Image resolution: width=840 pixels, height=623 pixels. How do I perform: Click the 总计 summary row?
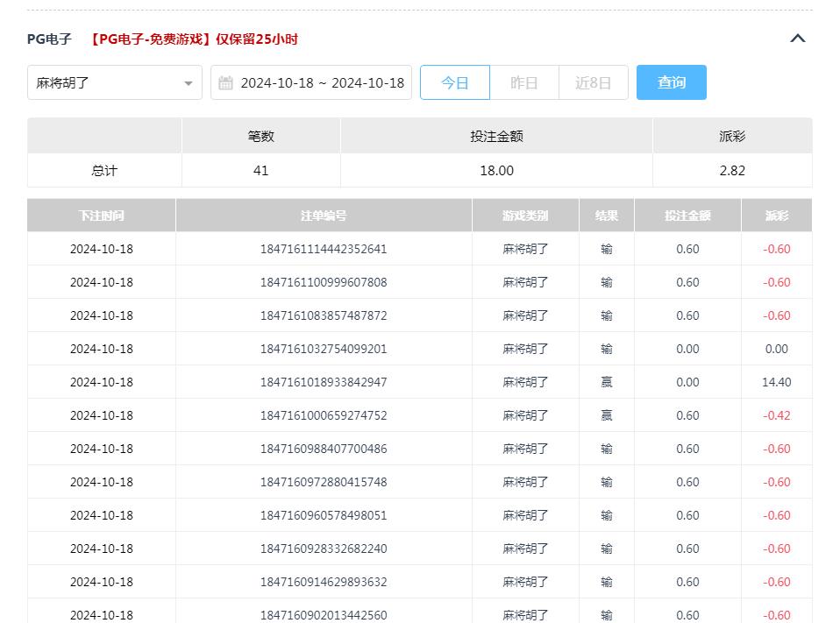(x=104, y=171)
